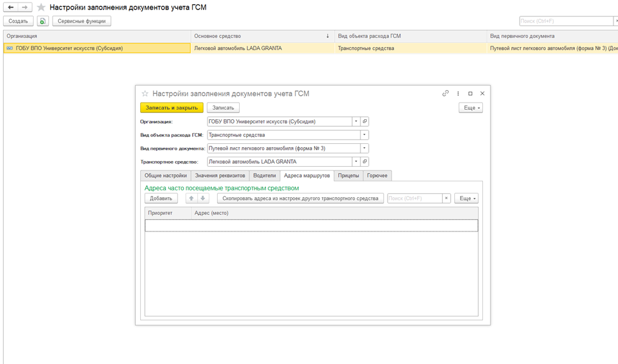Click the green refresh document icon
The height and width of the screenshot is (364, 618).
click(x=43, y=21)
